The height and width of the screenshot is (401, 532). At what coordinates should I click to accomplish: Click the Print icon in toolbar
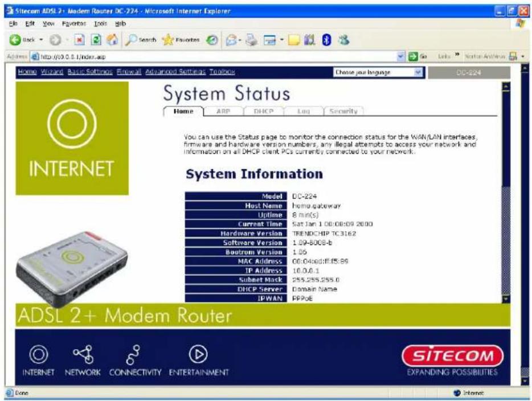[252, 40]
